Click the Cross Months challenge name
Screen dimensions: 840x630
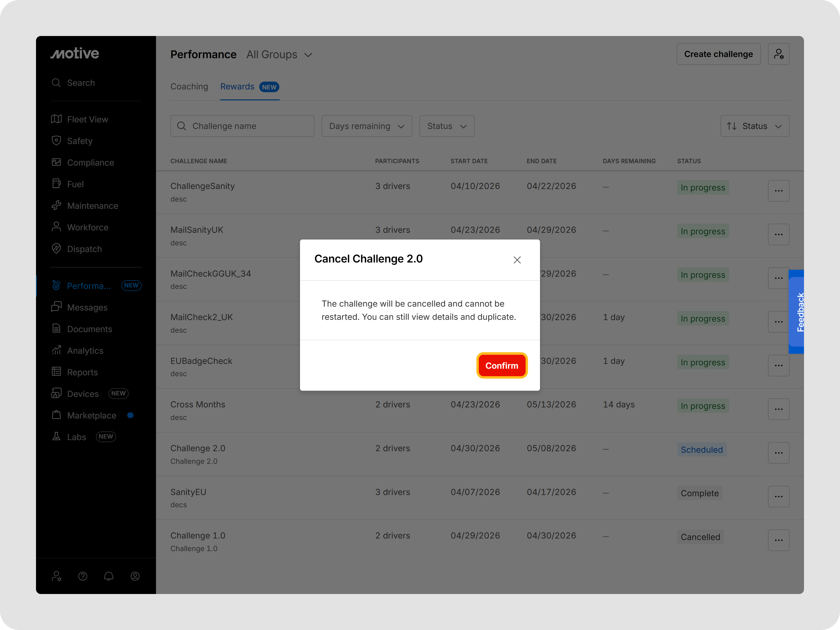tap(198, 404)
